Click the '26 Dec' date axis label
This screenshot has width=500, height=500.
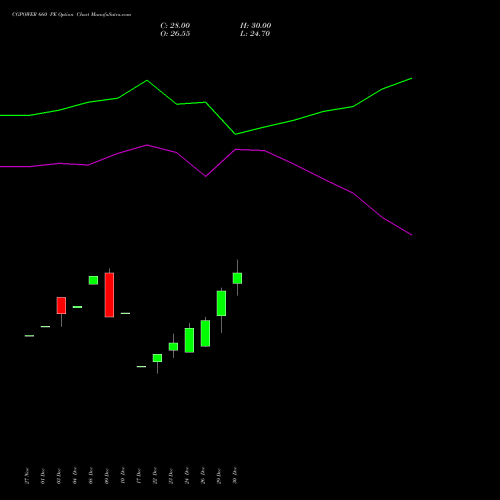[203, 476]
